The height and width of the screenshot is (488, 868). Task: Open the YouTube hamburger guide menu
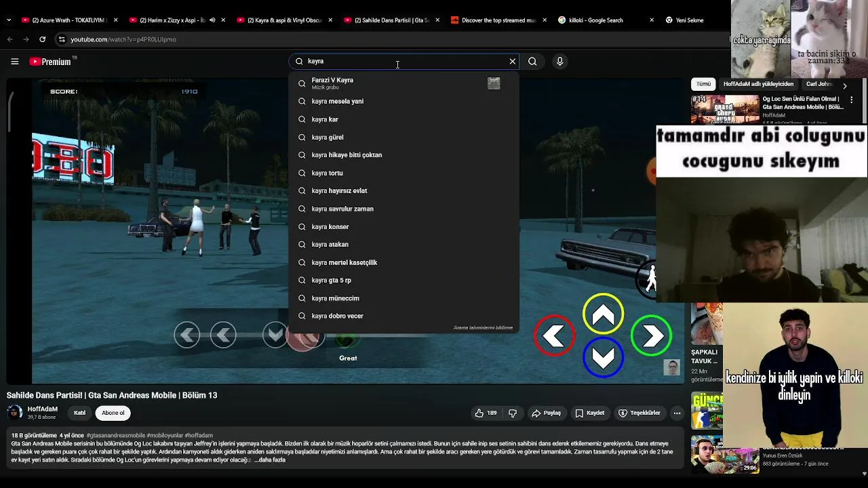(14, 62)
